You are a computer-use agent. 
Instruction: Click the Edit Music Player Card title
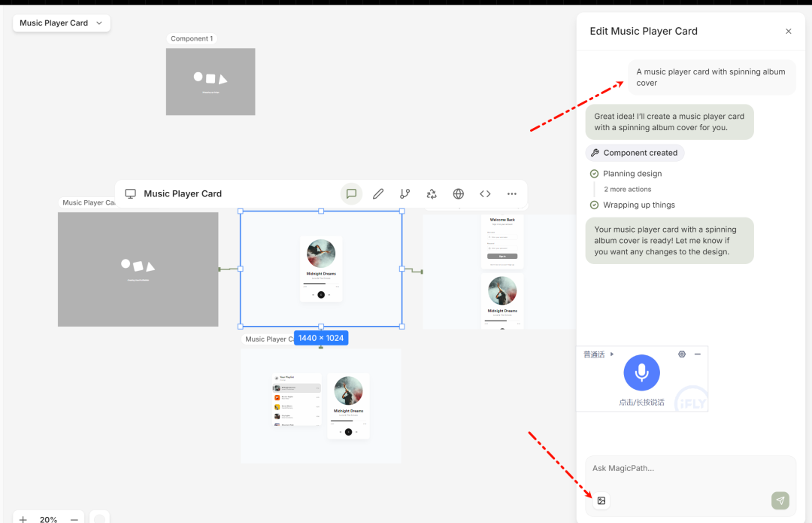coord(643,31)
